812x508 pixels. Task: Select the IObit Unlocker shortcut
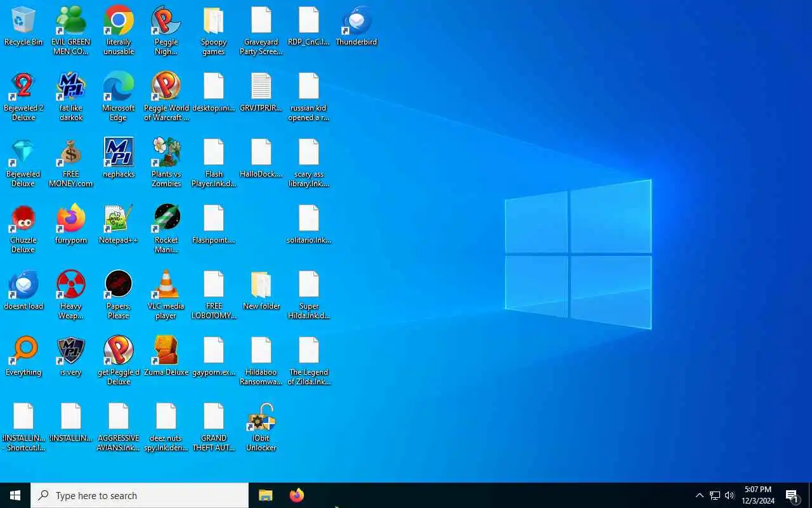261,427
